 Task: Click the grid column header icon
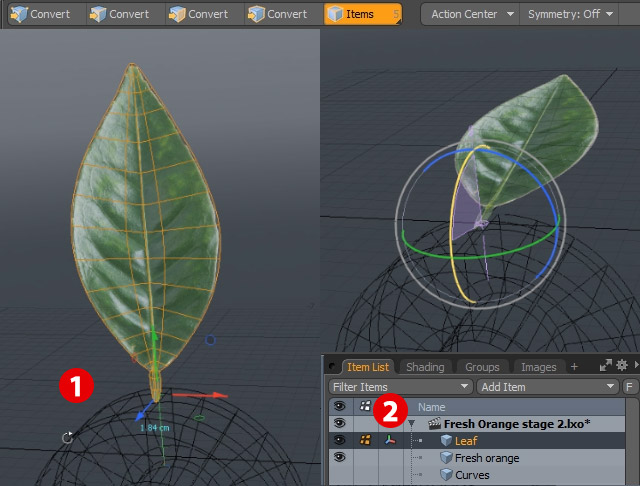click(365, 406)
